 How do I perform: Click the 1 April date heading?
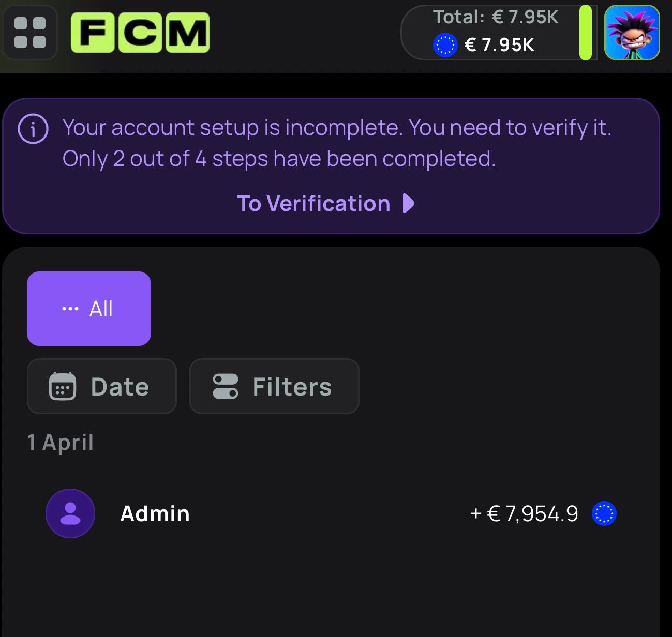pos(61,443)
